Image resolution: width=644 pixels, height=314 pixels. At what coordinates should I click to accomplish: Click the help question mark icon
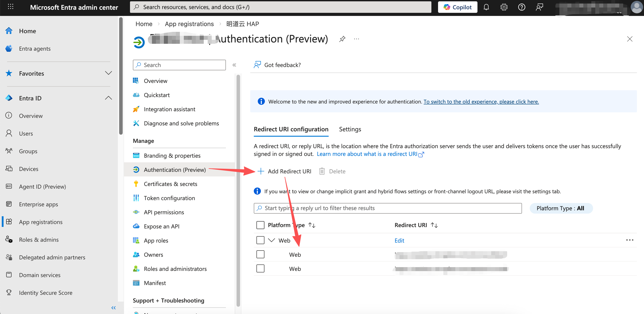point(522,7)
